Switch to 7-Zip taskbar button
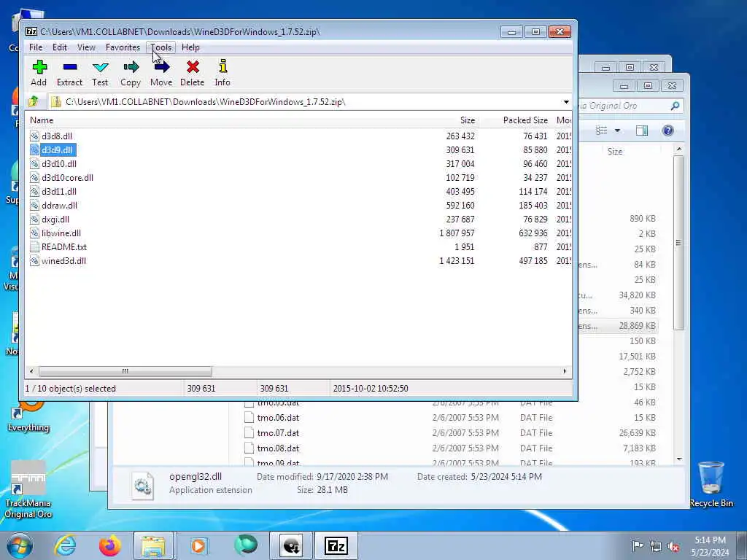747x560 pixels. point(336,545)
